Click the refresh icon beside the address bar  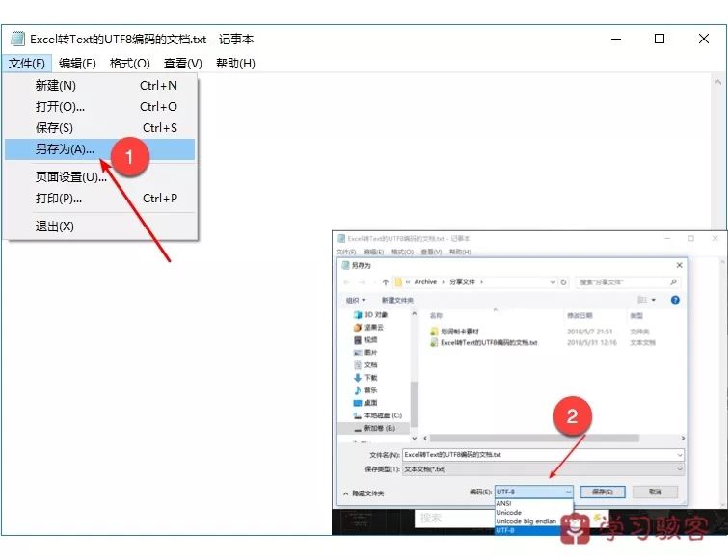pyautogui.click(x=564, y=282)
